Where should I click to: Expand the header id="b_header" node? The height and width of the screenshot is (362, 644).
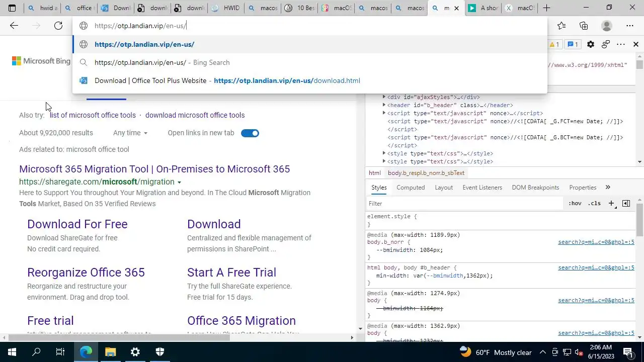[x=384, y=105]
